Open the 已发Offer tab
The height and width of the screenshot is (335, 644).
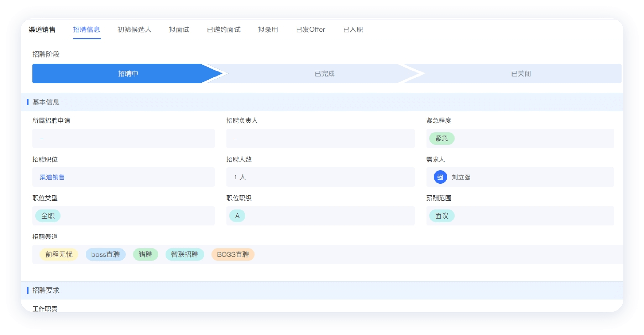point(310,30)
